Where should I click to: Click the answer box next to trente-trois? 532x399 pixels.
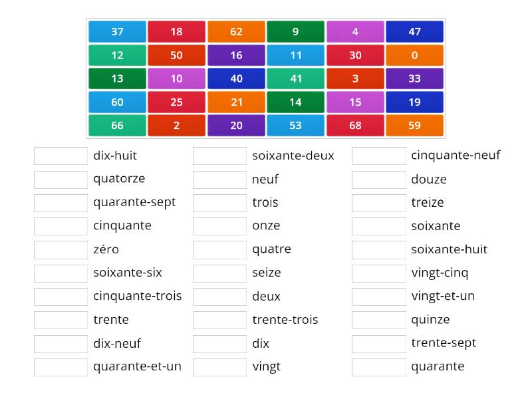[x=220, y=320]
